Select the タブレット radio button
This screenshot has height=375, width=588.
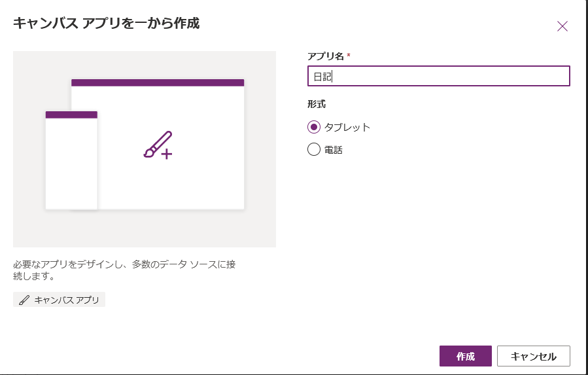[x=314, y=127]
